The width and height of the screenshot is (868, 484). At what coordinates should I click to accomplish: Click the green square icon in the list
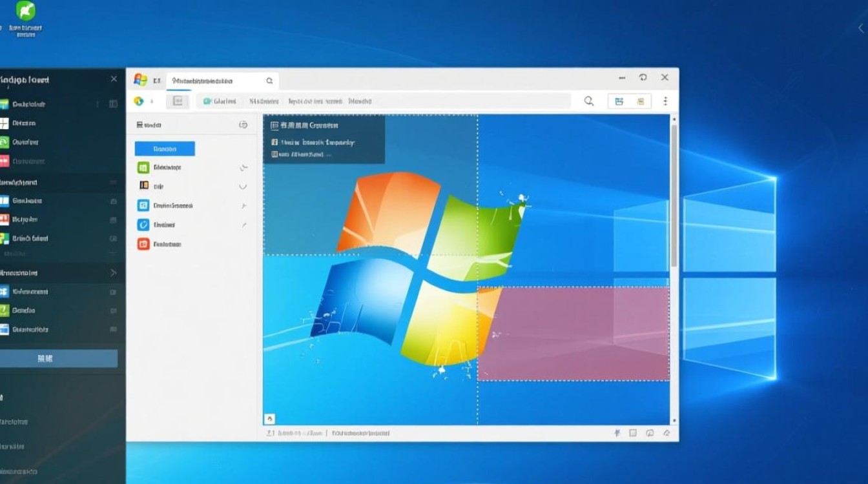(143, 168)
